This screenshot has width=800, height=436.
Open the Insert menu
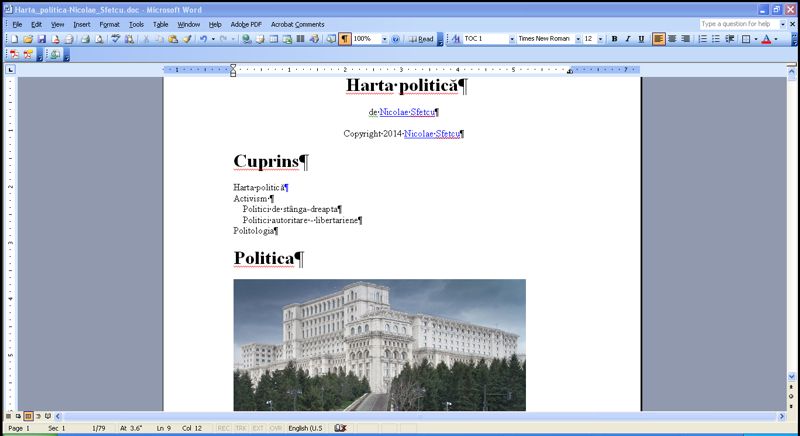pos(82,24)
